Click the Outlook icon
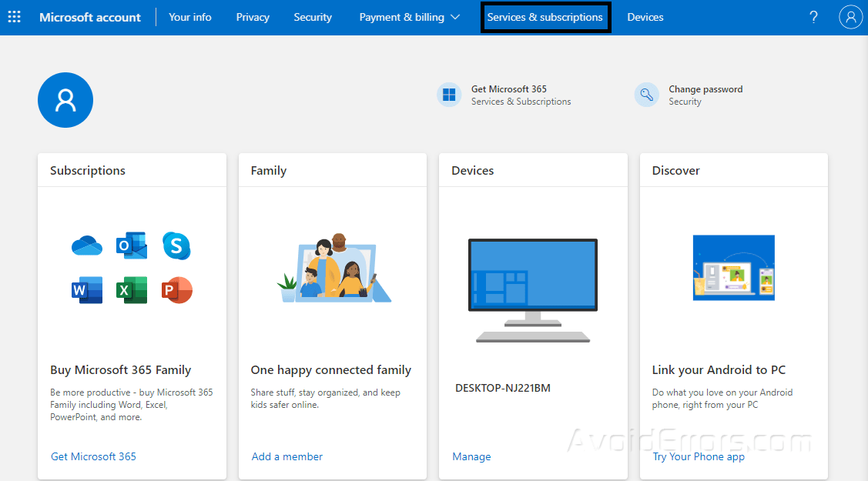 tap(132, 246)
